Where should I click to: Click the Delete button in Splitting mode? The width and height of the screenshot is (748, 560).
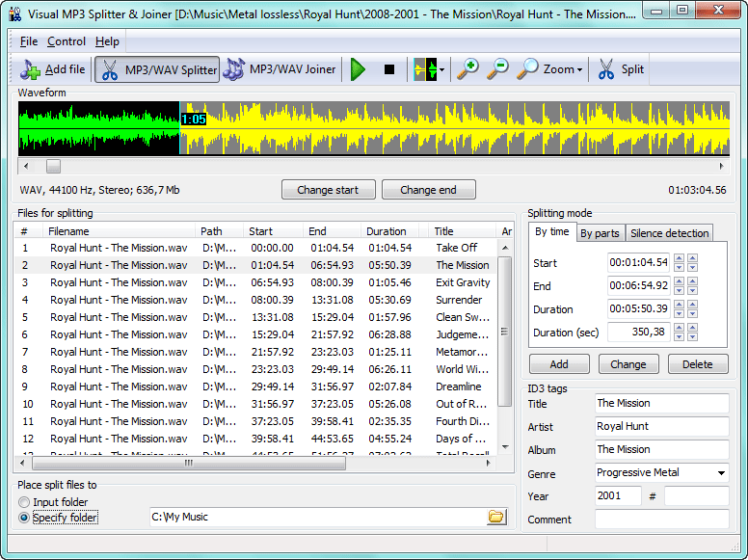(x=698, y=364)
